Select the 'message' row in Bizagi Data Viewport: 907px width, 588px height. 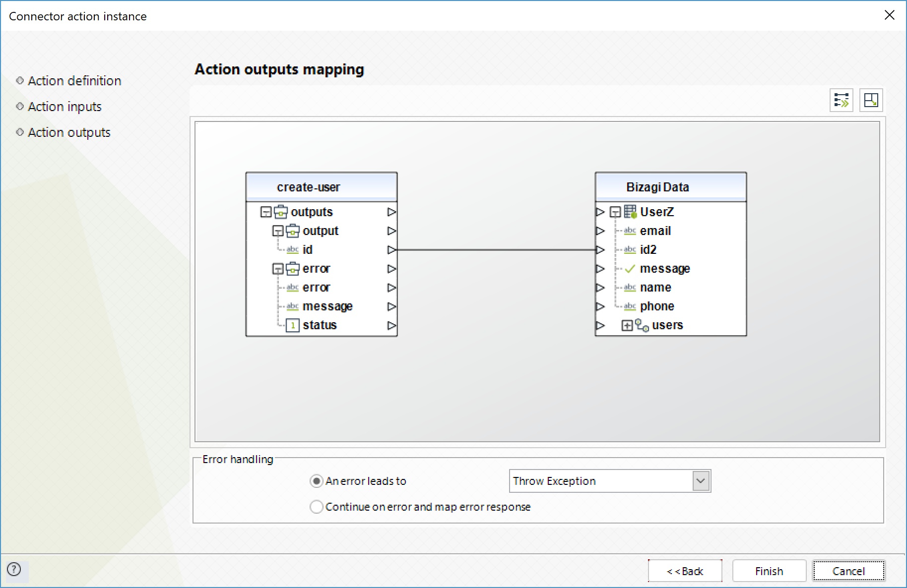coord(665,268)
